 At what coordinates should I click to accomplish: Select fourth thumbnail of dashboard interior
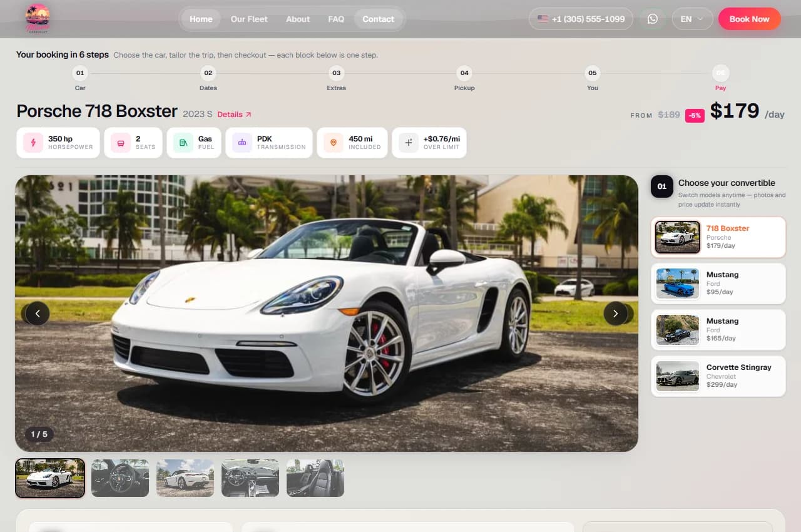(250, 478)
